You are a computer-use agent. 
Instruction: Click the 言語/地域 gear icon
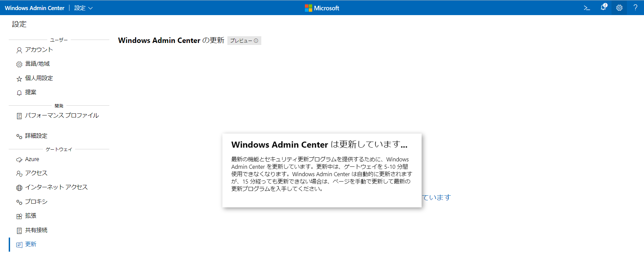pos(19,64)
